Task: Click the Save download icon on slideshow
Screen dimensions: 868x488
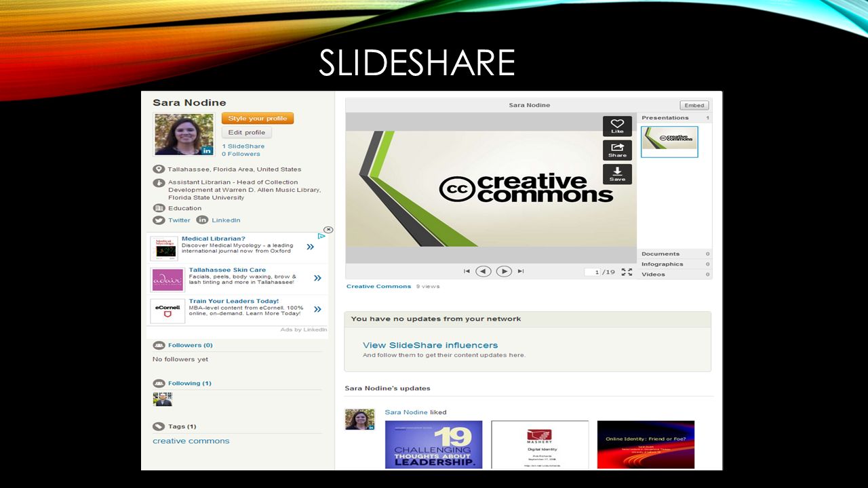Action: (617, 174)
